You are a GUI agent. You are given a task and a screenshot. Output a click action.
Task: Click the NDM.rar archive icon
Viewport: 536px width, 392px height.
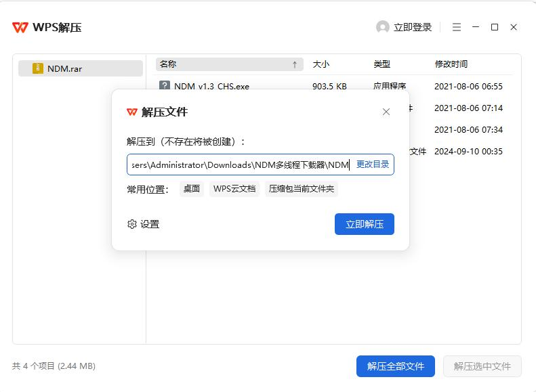tap(37, 68)
